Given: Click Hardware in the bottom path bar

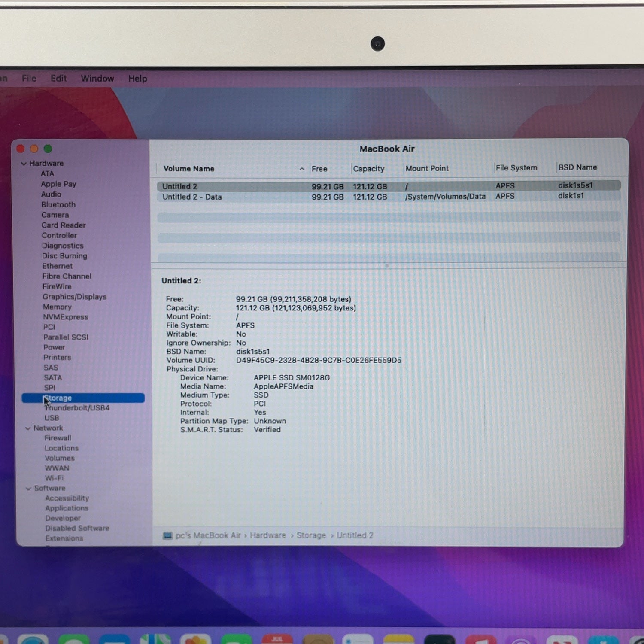Looking at the screenshot, I should (x=268, y=535).
